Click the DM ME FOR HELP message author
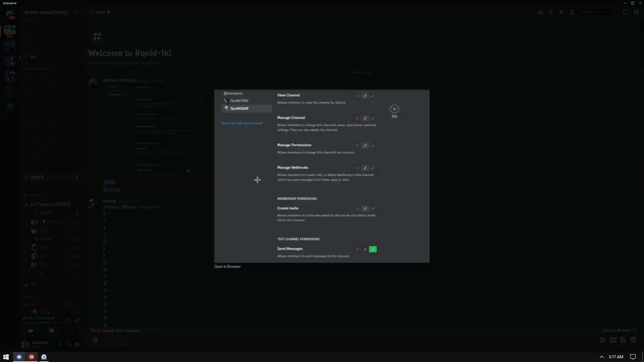This screenshot has height=362, width=644. 120,80
